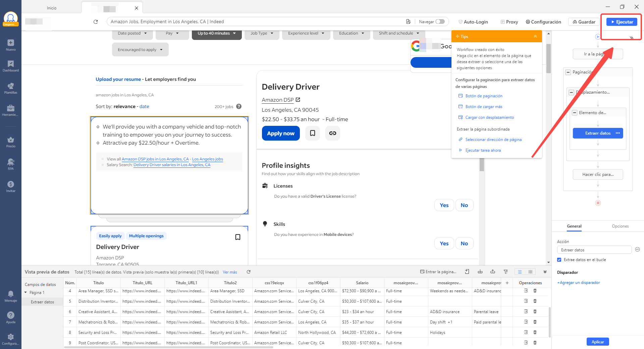Click the filter icon in data preview toolbar
The image size is (644, 349).
[505, 272]
